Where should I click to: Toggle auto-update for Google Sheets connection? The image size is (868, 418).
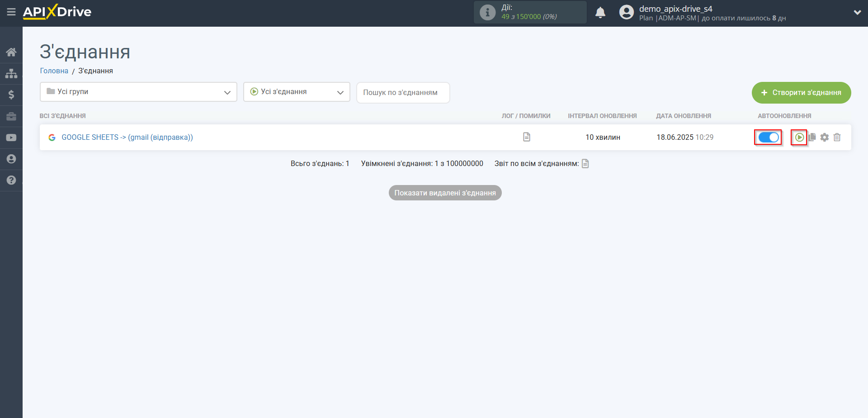769,137
